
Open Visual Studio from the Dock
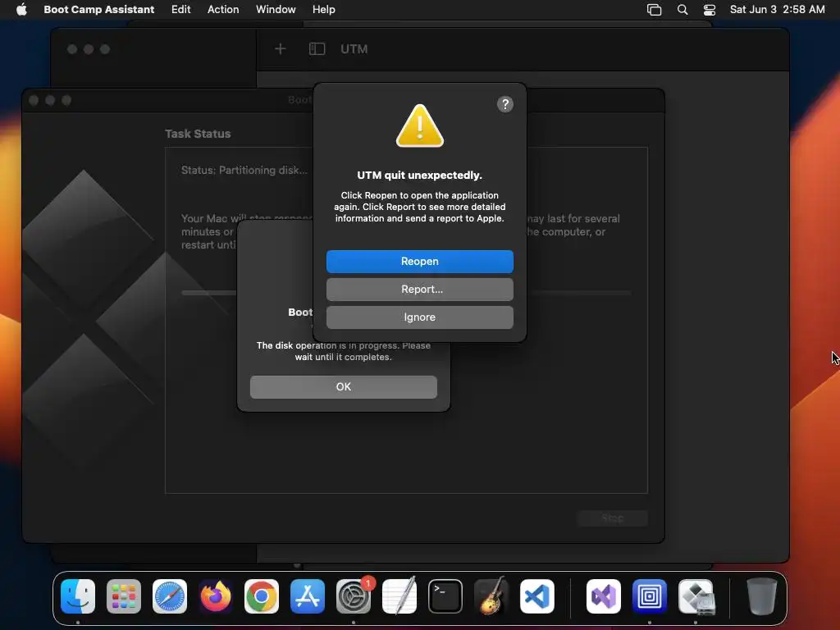tap(604, 596)
